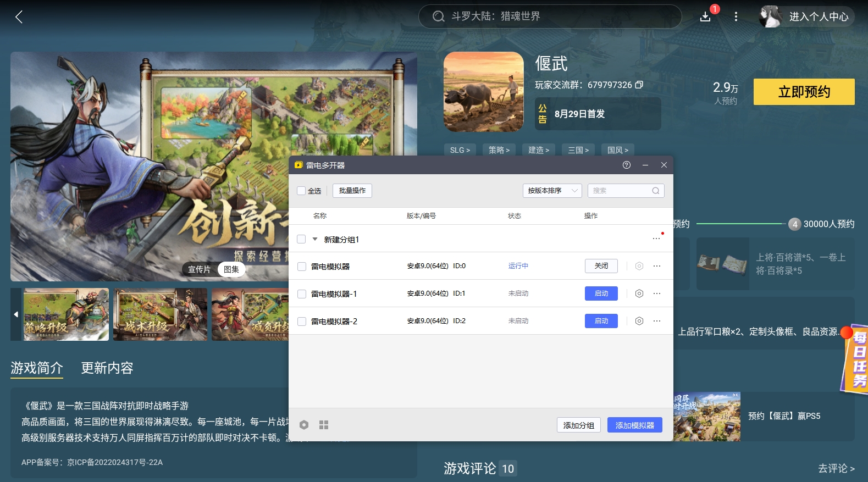868x482 pixels.
Task: Select the 图集 media tab
Action: tap(231, 269)
